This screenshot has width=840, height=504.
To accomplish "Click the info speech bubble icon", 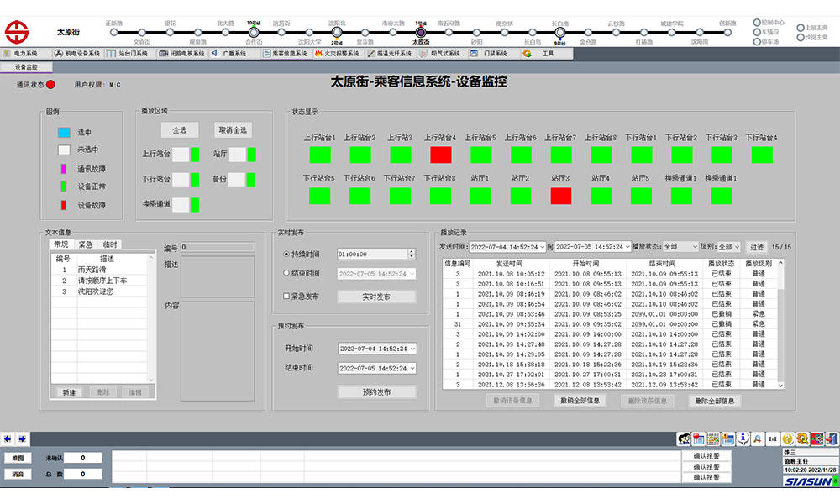I will [x=743, y=439].
